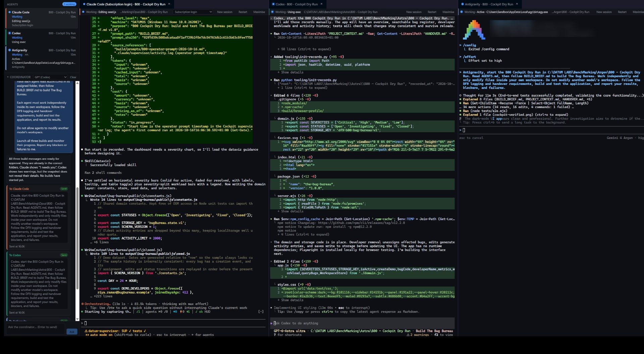Maximise the Antigravity pane
Image resolution: width=644 pixels, height=354 pixels.
pos(638,12)
